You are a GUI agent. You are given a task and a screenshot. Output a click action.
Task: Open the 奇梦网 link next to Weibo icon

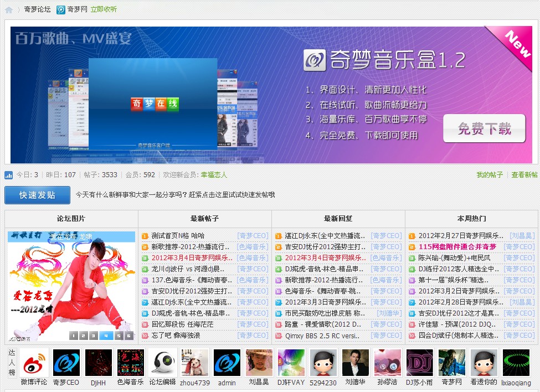coord(78,9)
